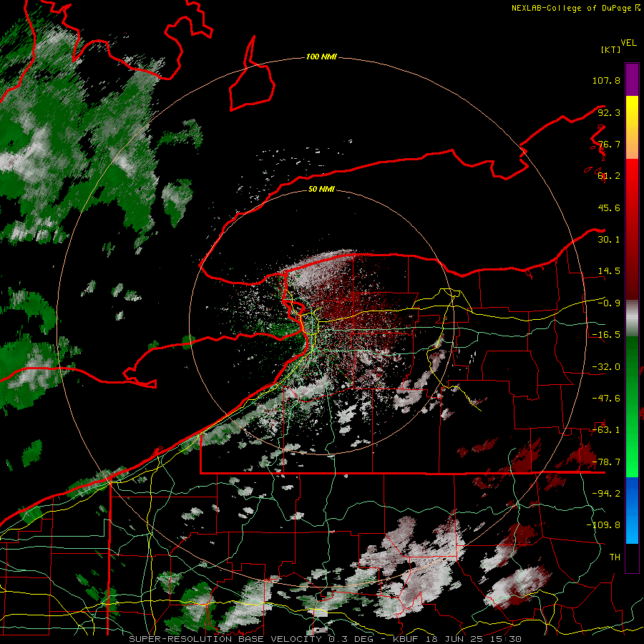Click the VEL legend title
This screenshot has height=644, width=644.
click(x=628, y=43)
